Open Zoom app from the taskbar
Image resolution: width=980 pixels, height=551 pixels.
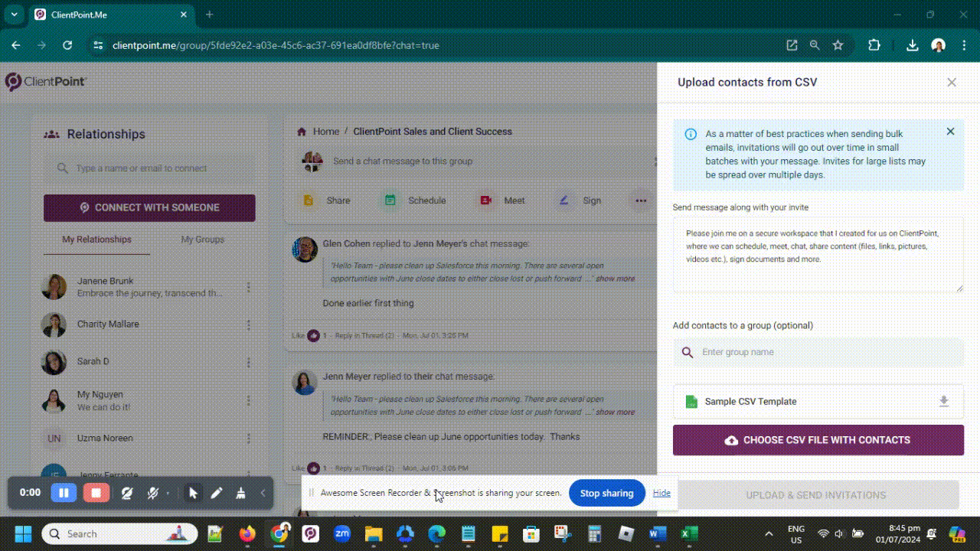(x=341, y=533)
